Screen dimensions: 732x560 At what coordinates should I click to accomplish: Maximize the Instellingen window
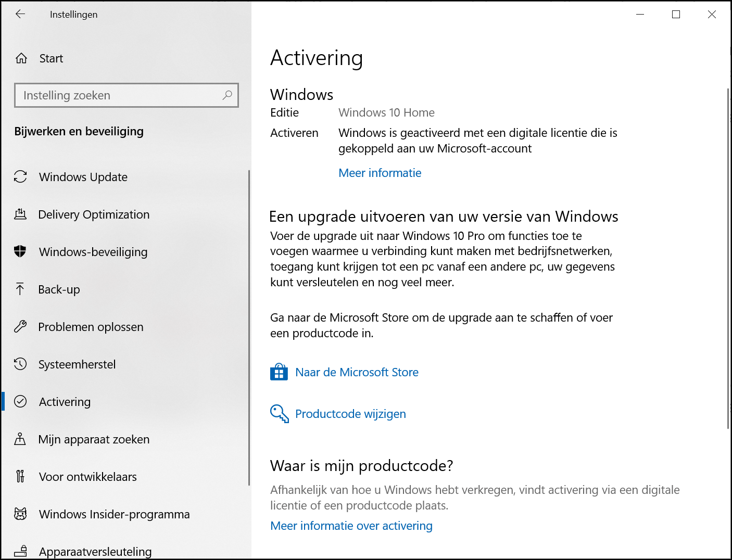point(676,14)
